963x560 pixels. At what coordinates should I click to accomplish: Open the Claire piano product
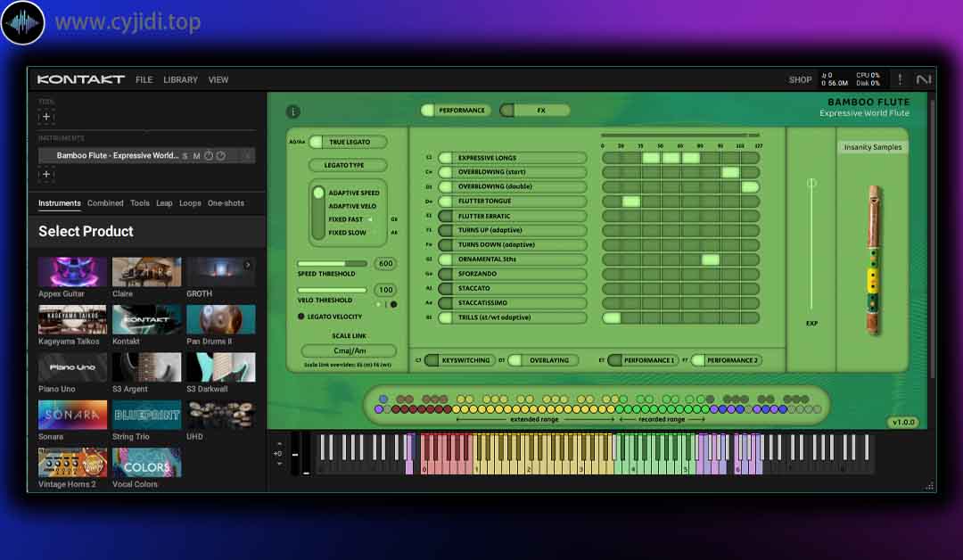tap(147, 272)
